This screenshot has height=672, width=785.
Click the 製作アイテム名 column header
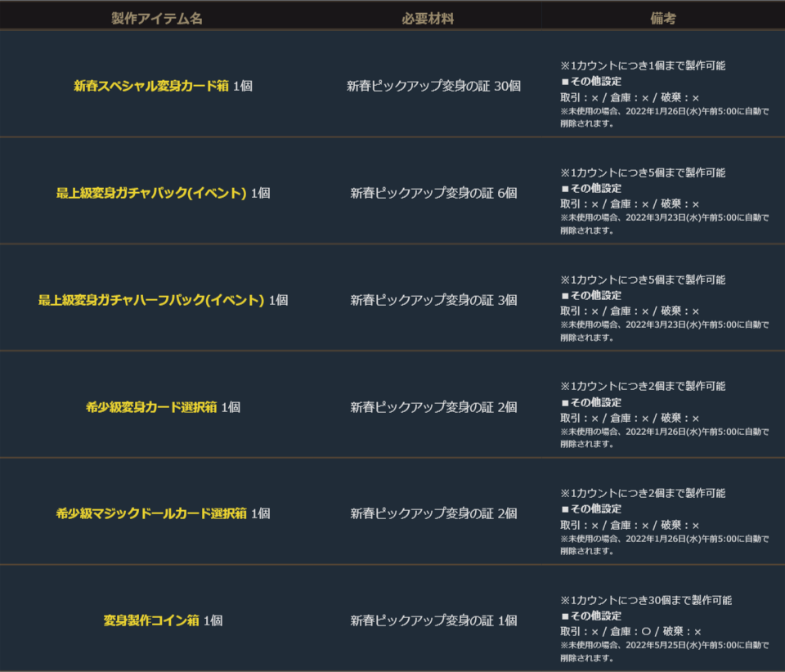(157, 19)
